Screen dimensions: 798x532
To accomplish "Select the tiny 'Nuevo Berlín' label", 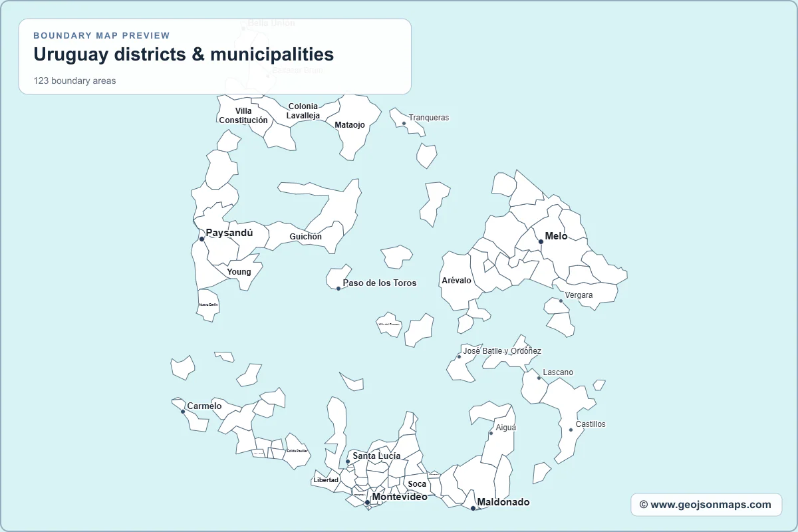I will point(208,305).
